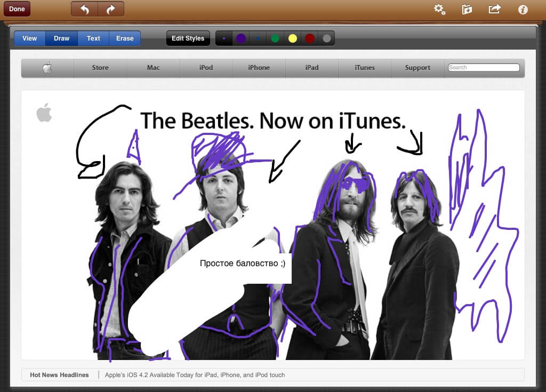Click the 'The Beatles. Now on iTunes.' headline
This screenshot has height=392, width=546.
pyautogui.click(x=273, y=121)
